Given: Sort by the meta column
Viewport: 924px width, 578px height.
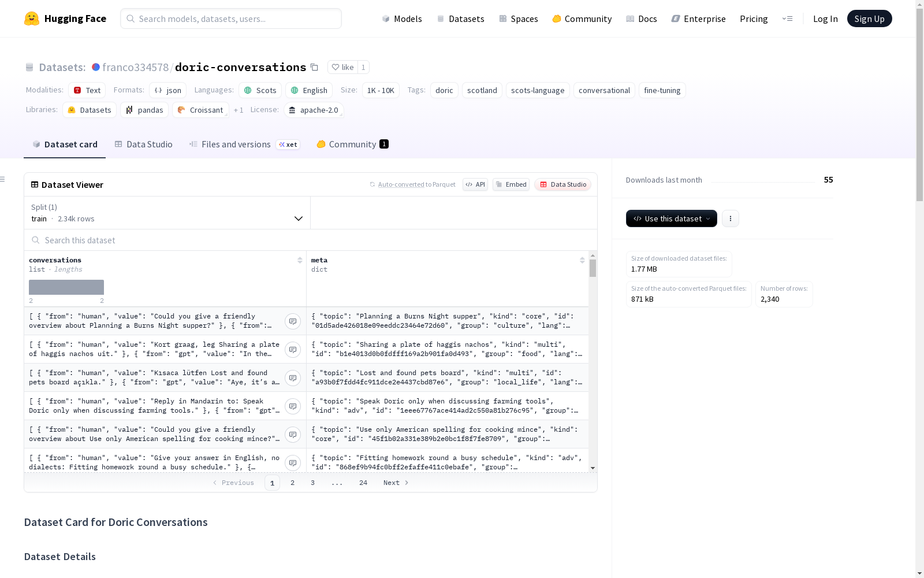Looking at the screenshot, I should point(582,260).
